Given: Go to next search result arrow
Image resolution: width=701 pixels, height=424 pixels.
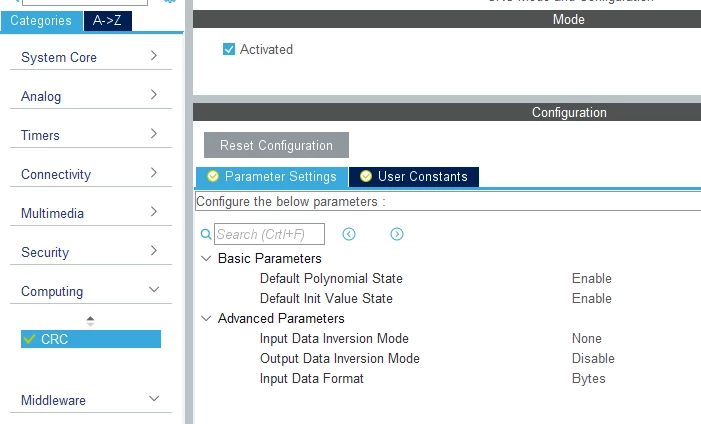Looking at the screenshot, I should point(397,234).
